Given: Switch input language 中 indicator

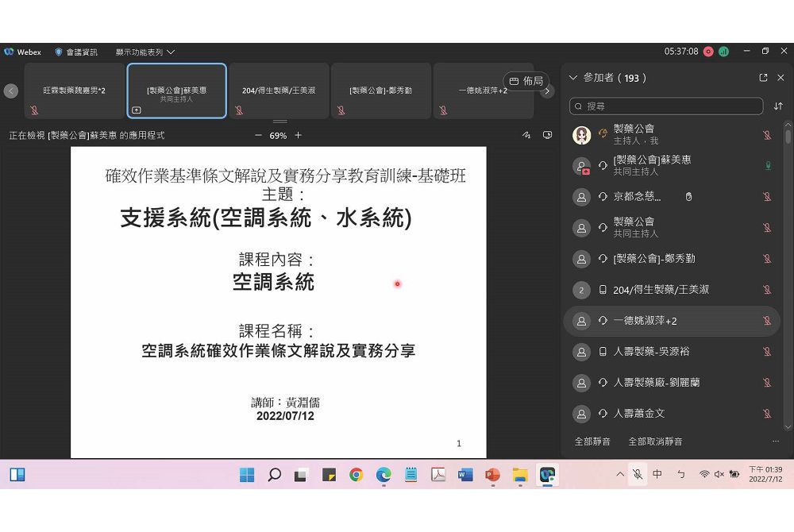Looking at the screenshot, I should (657, 474).
